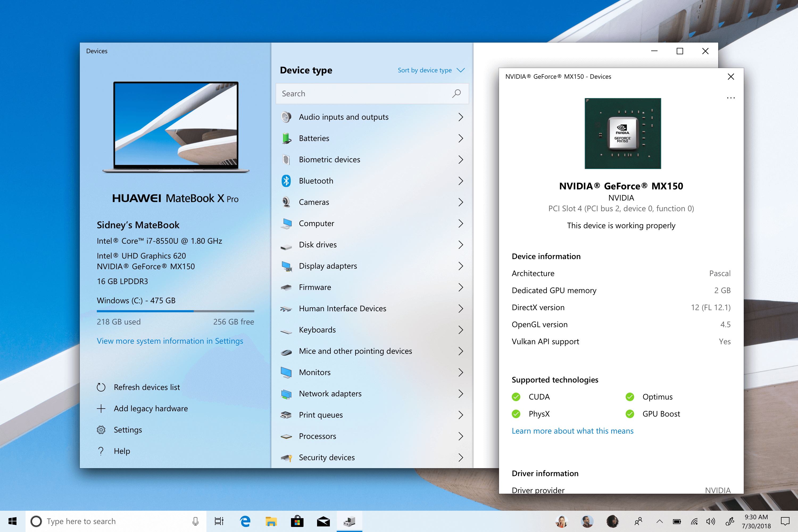Expand the Display adapters chevron
The image size is (798, 532).
tap(460, 266)
